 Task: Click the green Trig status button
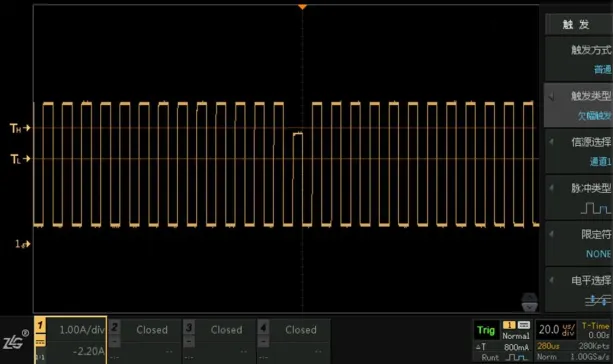[486, 330]
